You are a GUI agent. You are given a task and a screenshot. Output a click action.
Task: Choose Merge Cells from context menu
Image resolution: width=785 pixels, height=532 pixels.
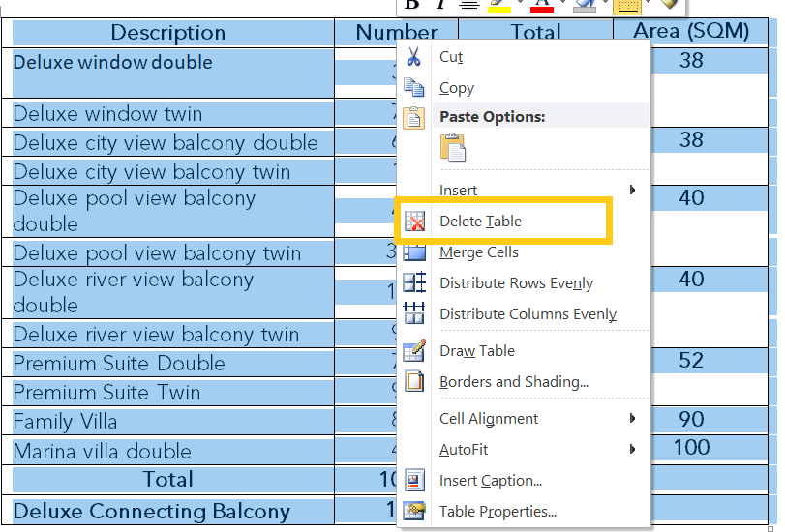(478, 252)
